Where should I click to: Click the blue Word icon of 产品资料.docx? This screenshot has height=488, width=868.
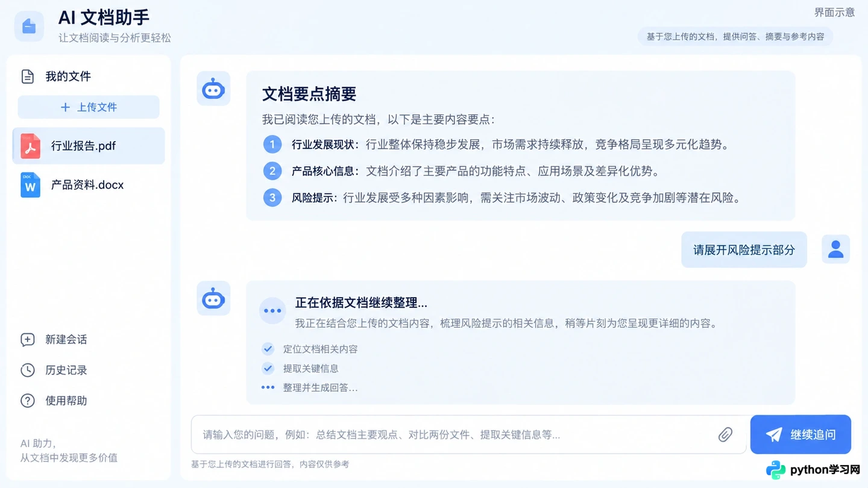(x=30, y=185)
